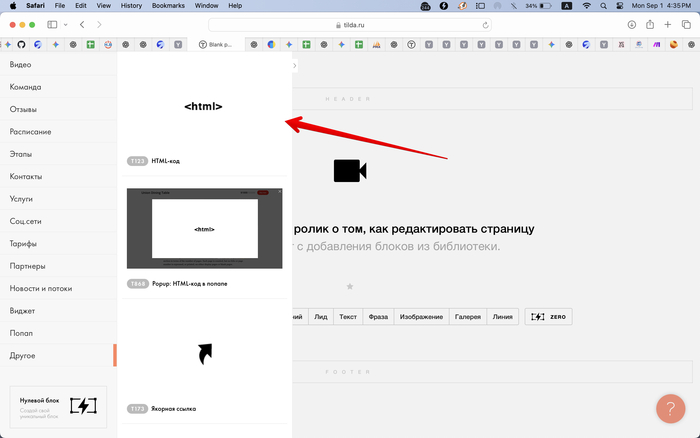The width and height of the screenshot is (700, 438).
Task: Collapse the block library panel arrow
Action: (x=294, y=66)
